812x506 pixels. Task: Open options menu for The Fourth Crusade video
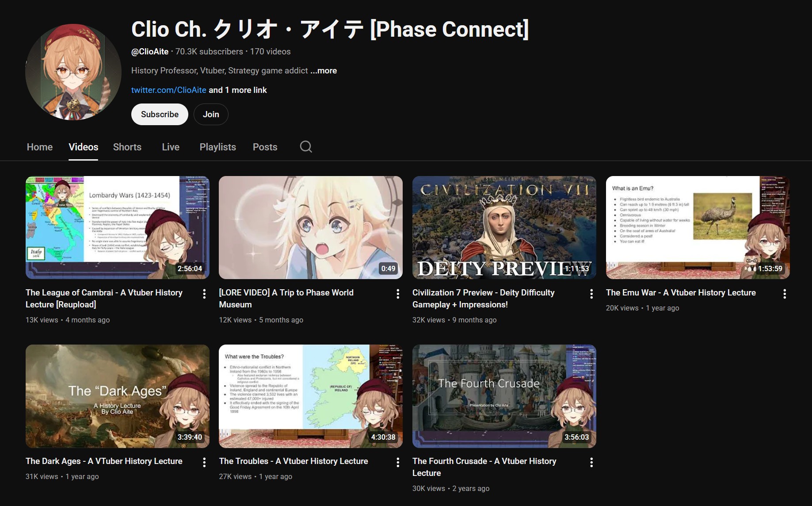point(591,462)
